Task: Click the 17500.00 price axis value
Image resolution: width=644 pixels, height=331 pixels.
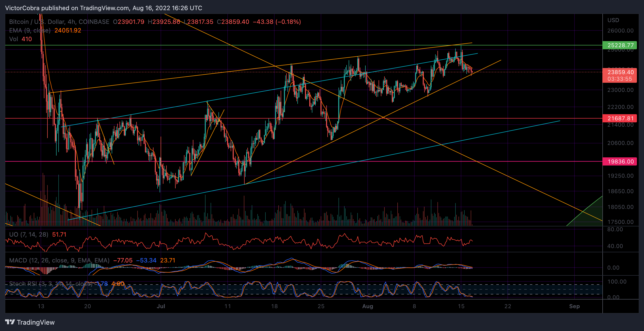Action: [620, 222]
